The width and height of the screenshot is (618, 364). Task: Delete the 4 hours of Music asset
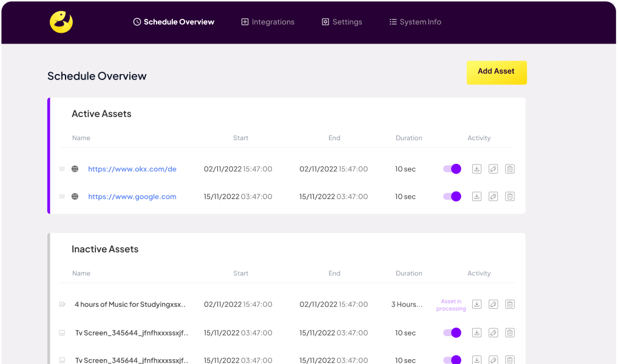[510, 305]
